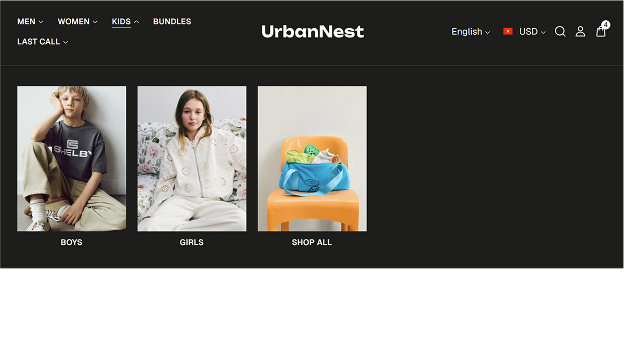Click the blue bag on chair image
The image size is (624, 364).
(x=312, y=159)
